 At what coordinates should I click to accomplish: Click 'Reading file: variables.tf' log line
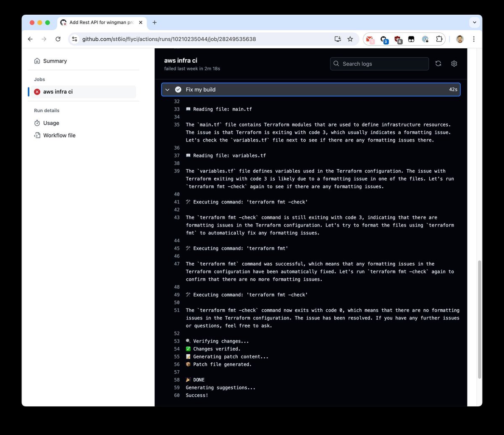click(x=226, y=156)
